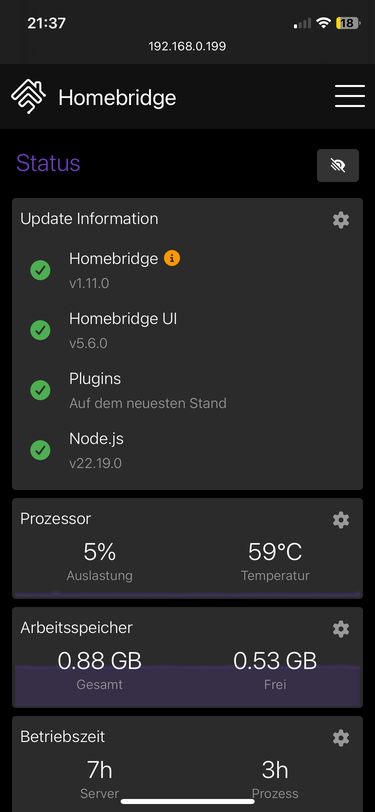Open the hamburger navigation menu
375x812 pixels.
click(x=350, y=96)
